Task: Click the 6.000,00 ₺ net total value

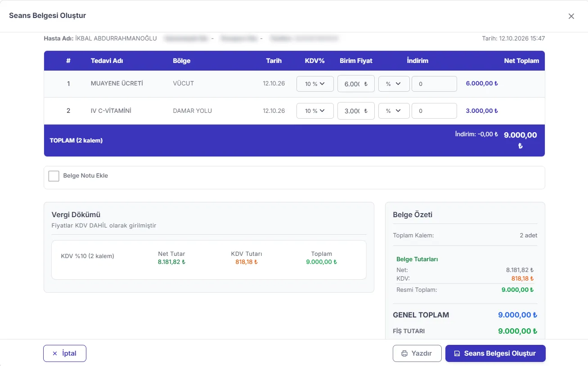Action: (x=482, y=84)
